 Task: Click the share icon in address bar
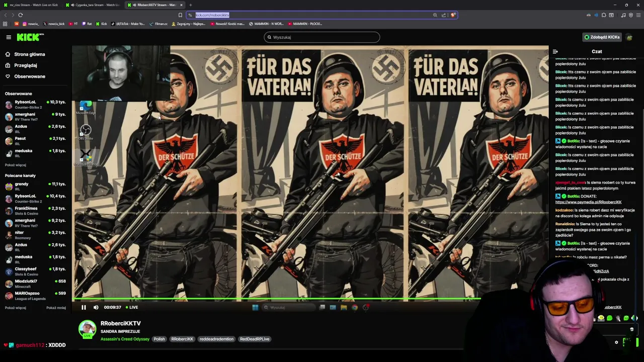click(x=444, y=15)
